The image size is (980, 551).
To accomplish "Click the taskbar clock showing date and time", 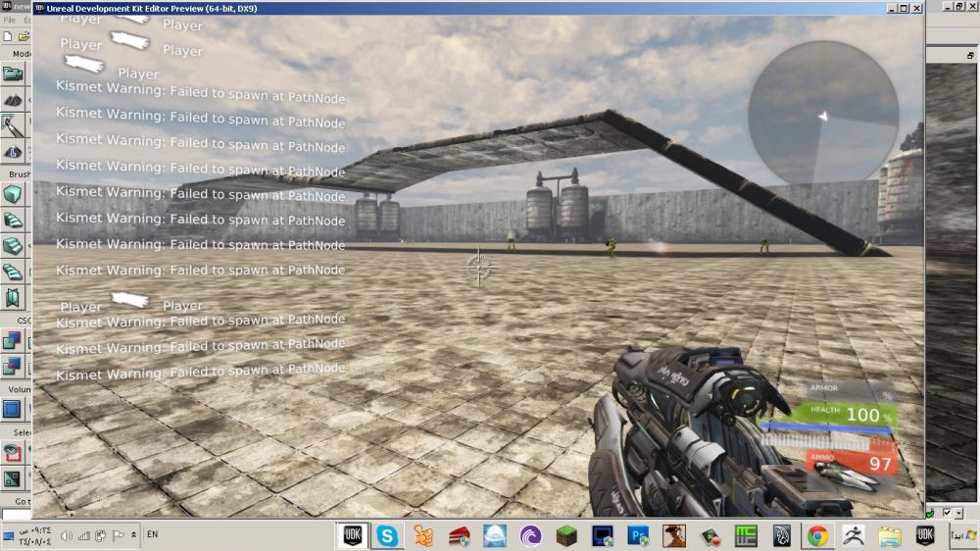I will (x=35, y=536).
